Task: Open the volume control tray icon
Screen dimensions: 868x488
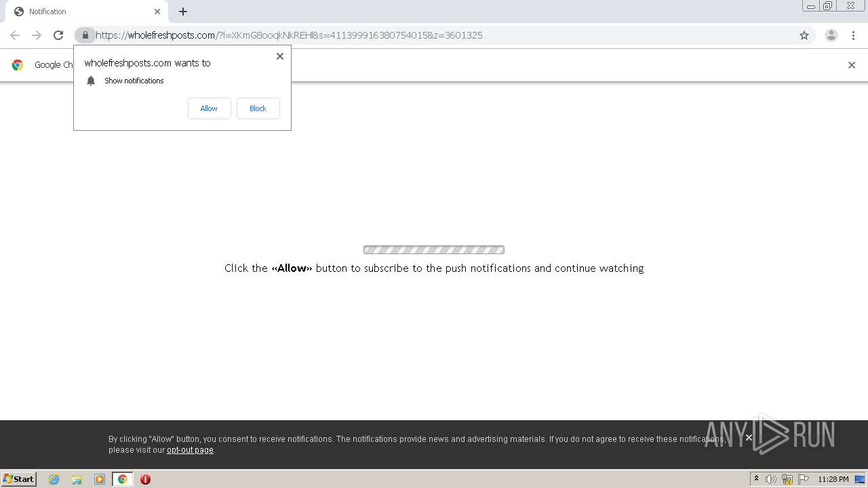Action: coord(770,479)
